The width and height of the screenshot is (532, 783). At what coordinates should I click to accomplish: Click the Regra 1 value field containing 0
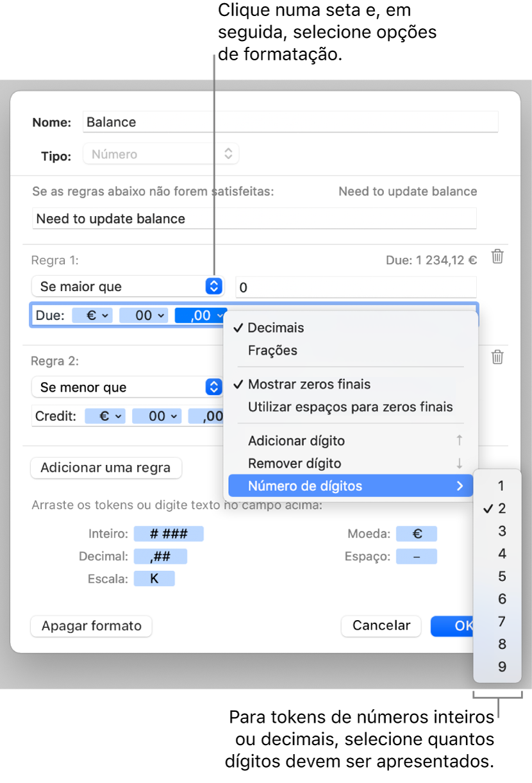(356, 287)
